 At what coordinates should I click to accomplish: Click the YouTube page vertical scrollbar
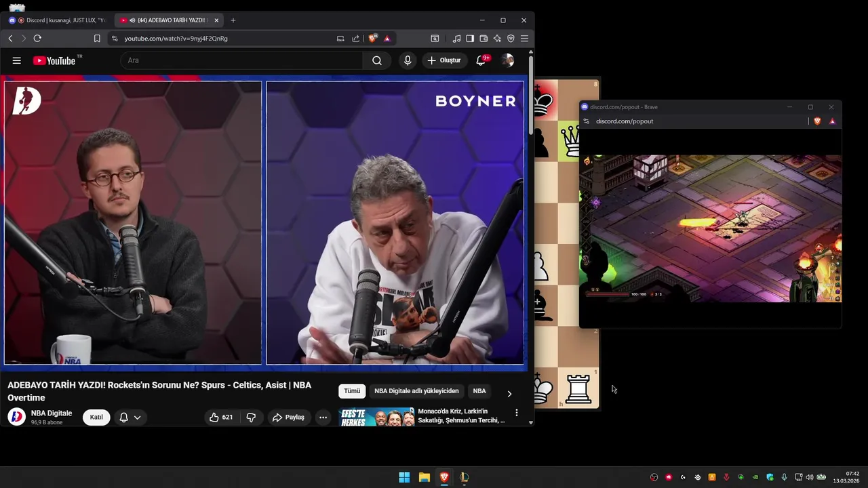(531, 95)
